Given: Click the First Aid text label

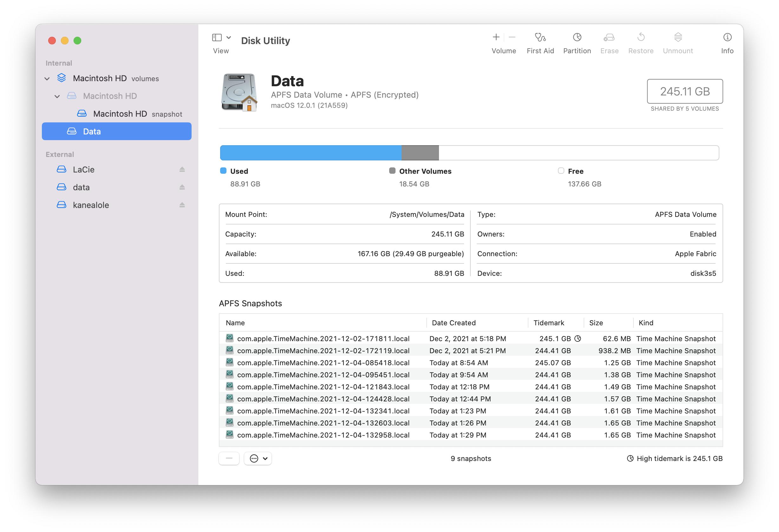Looking at the screenshot, I should tap(540, 51).
